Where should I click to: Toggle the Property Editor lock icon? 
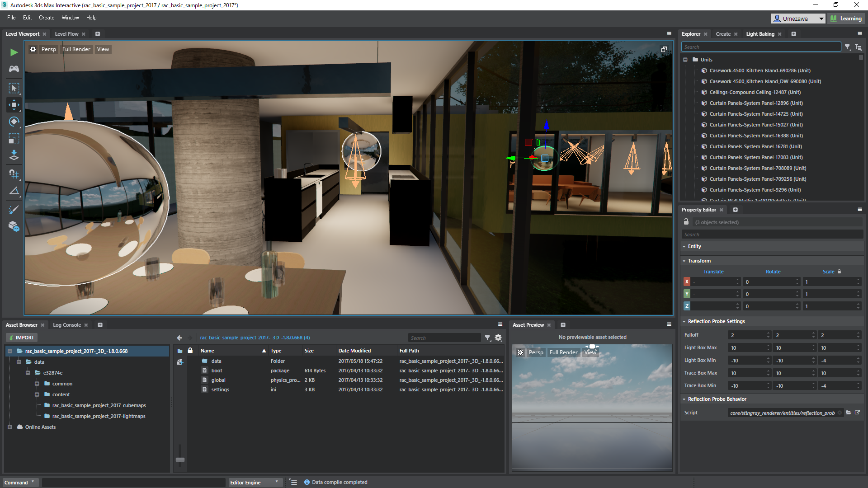tap(686, 222)
